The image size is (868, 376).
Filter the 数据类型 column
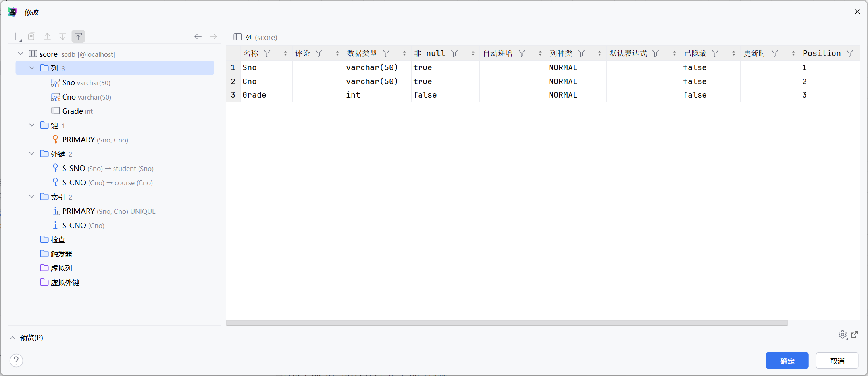coord(386,53)
